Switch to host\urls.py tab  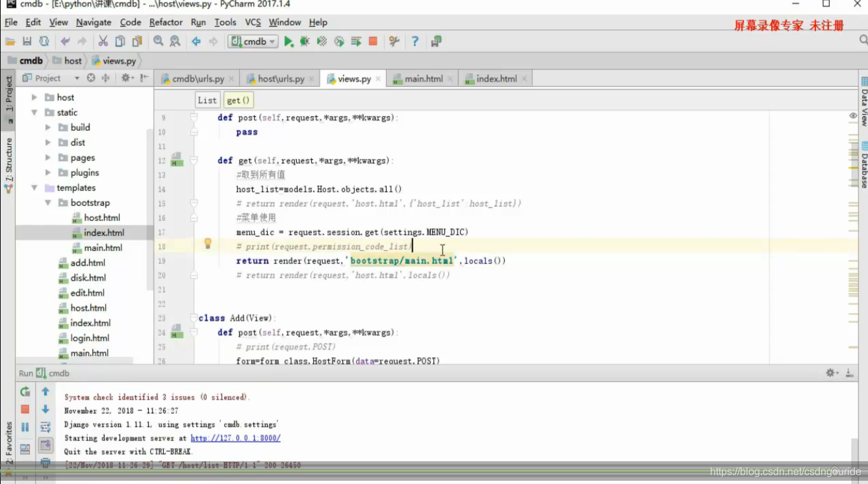281,79
